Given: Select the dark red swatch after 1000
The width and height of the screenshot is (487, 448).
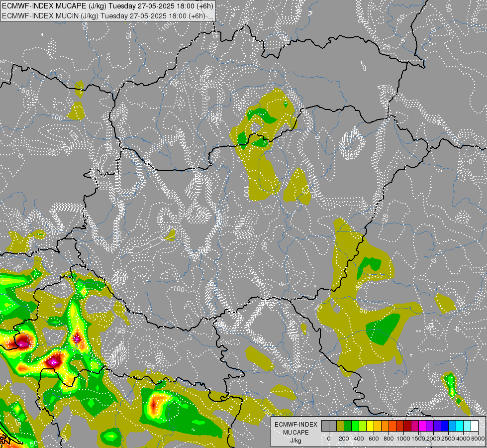Looking at the screenshot, I should [408, 426].
